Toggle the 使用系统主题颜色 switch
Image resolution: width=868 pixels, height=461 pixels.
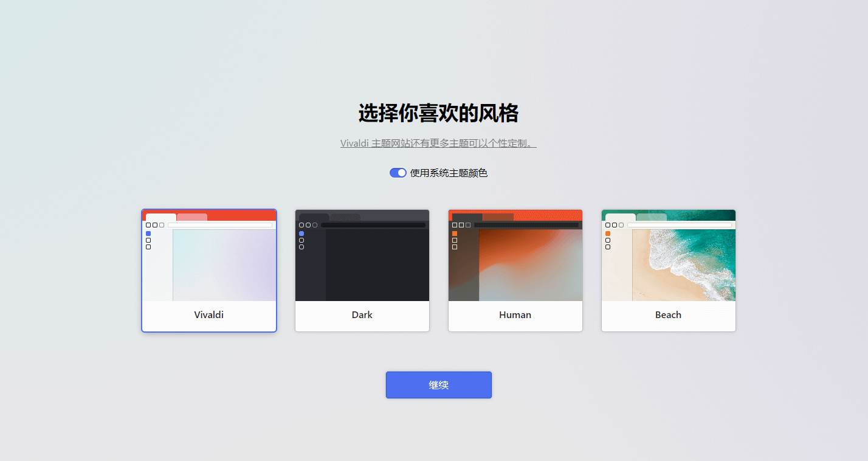tap(398, 173)
